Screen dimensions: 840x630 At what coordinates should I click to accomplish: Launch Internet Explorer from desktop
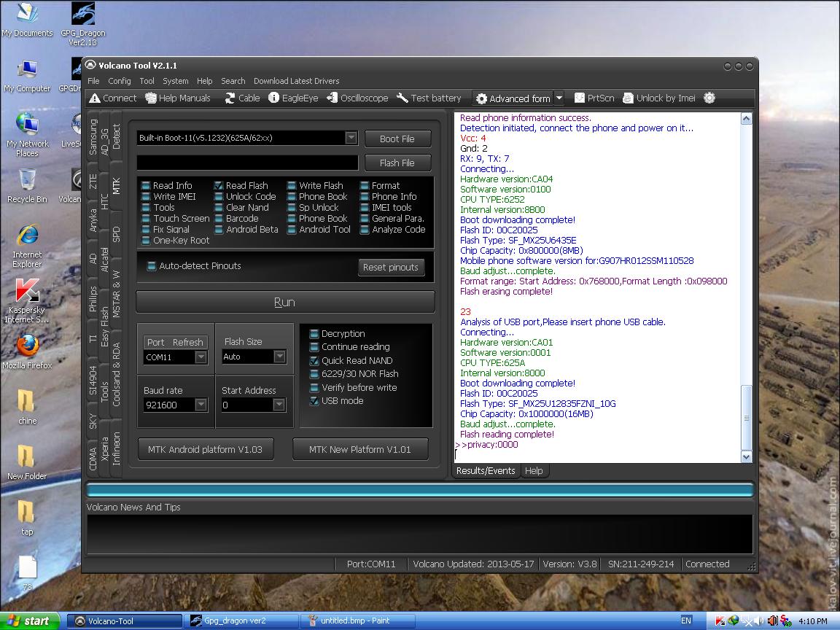[27, 245]
